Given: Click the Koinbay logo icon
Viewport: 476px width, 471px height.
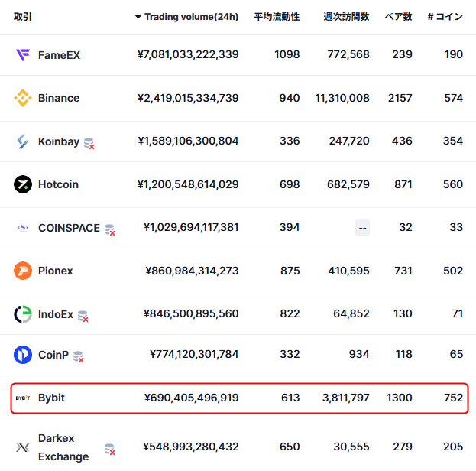Looking at the screenshot, I should tap(23, 141).
